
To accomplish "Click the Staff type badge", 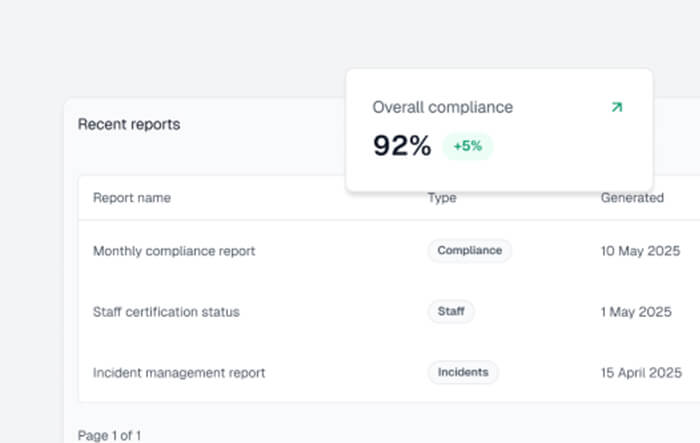I will coord(451,311).
